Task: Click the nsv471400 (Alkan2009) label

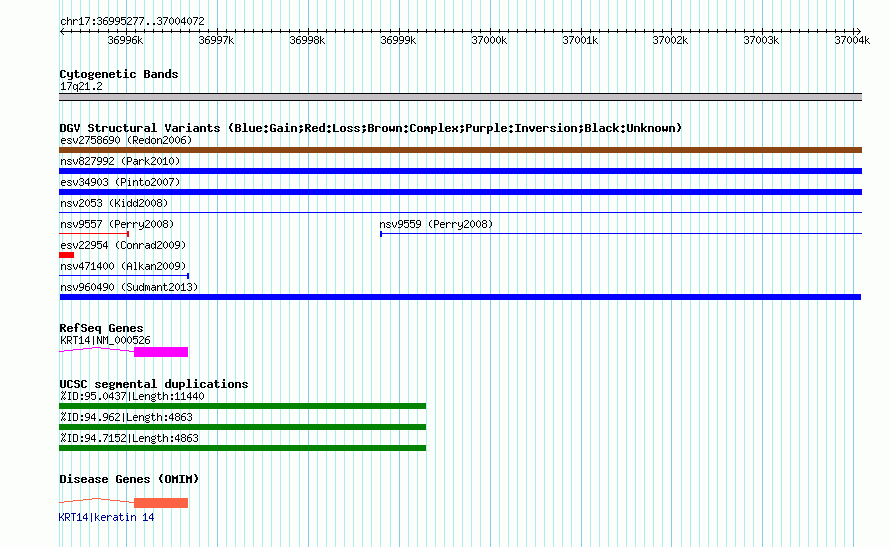Action: click(x=123, y=266)
